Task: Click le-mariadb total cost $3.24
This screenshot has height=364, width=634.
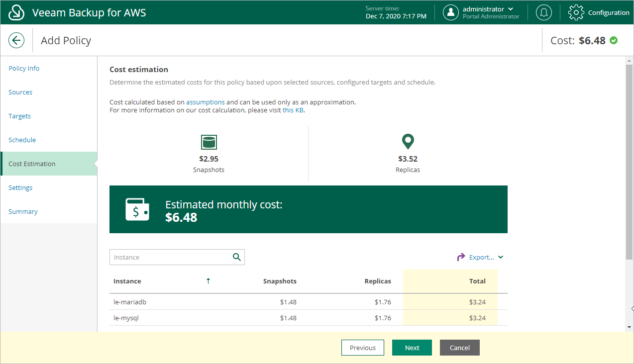Action: (x=477, y=302)
